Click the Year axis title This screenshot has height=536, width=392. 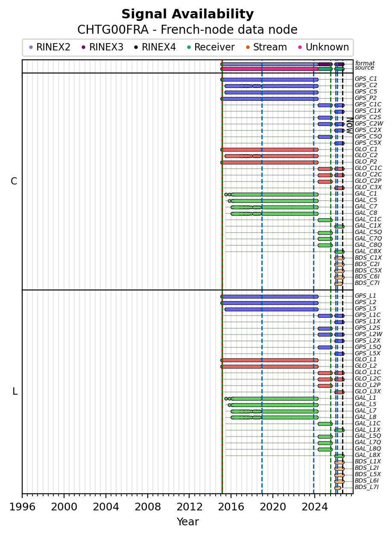point(187,522)
